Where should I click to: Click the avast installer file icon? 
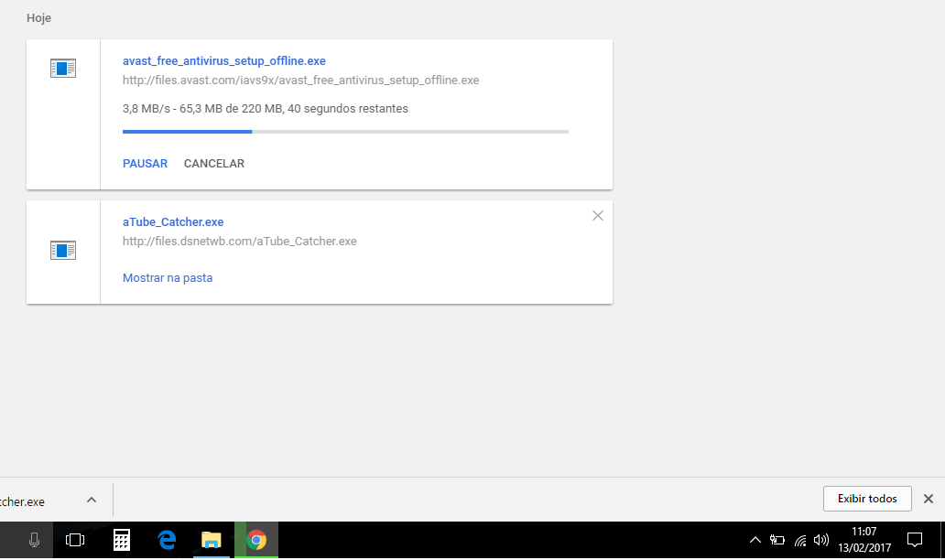[63, 69]
